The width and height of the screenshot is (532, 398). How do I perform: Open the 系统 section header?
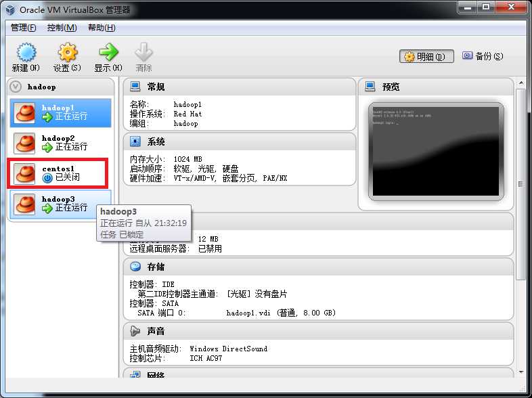[240, 141]
